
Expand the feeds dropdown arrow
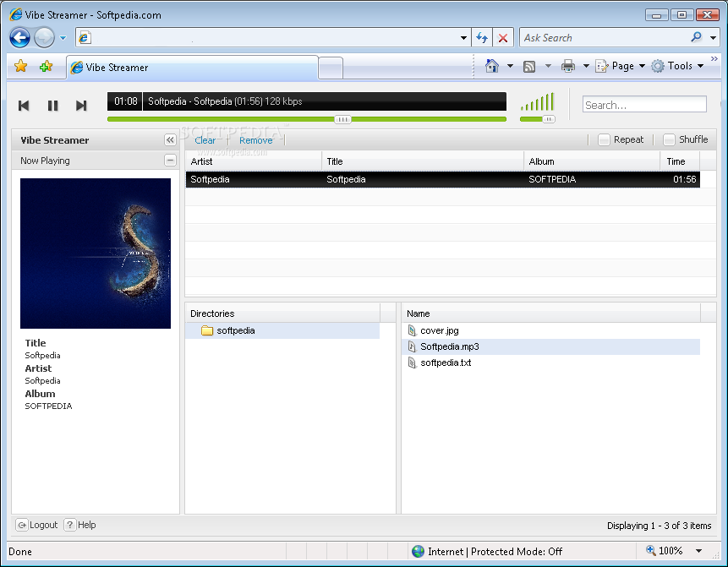(x=548, y=67)
